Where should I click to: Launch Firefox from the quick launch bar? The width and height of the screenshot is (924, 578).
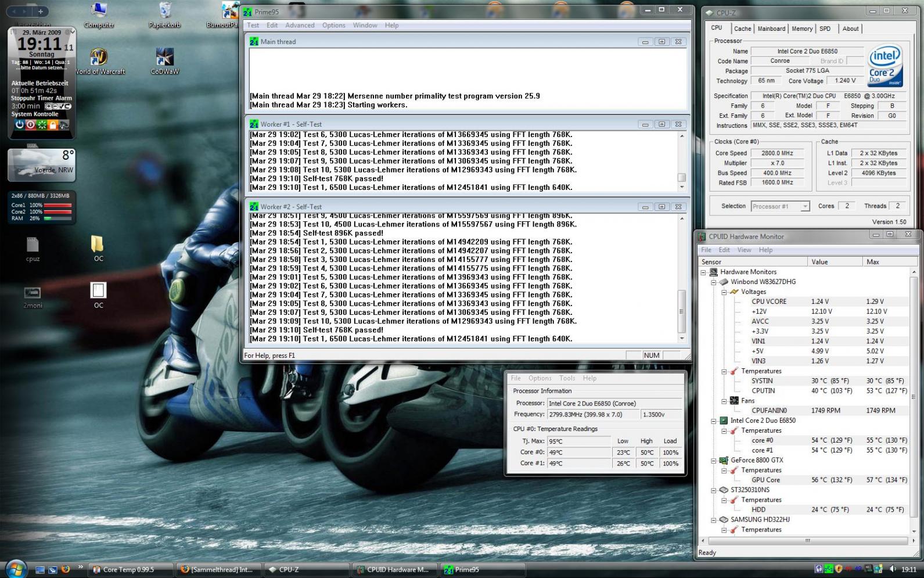(66, 569)
